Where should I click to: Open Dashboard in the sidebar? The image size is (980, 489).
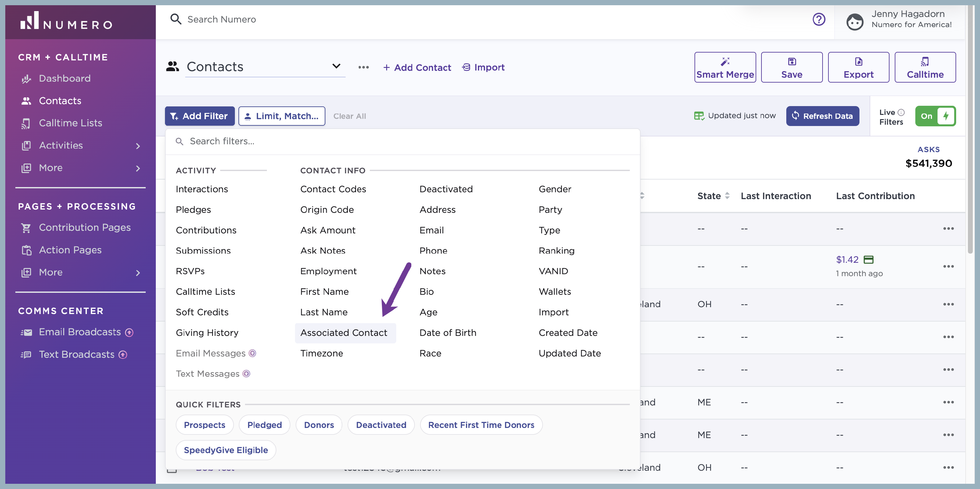coord(65,78)
